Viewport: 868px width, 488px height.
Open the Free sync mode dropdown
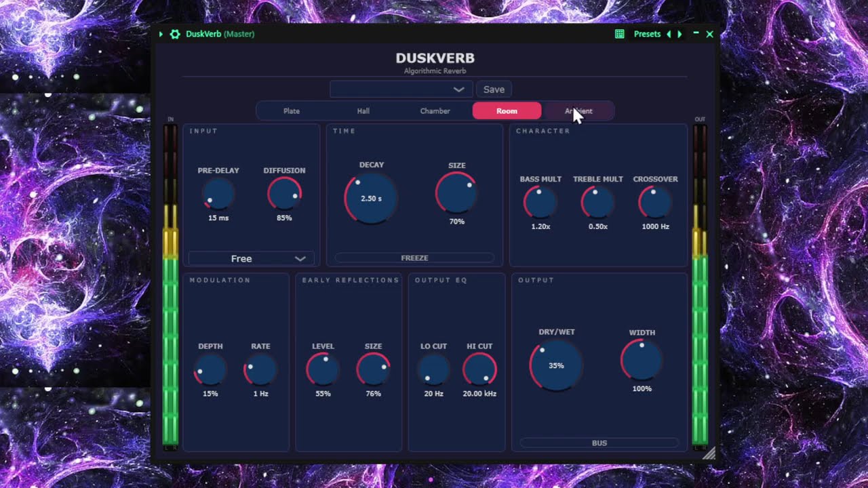(252, 258)
